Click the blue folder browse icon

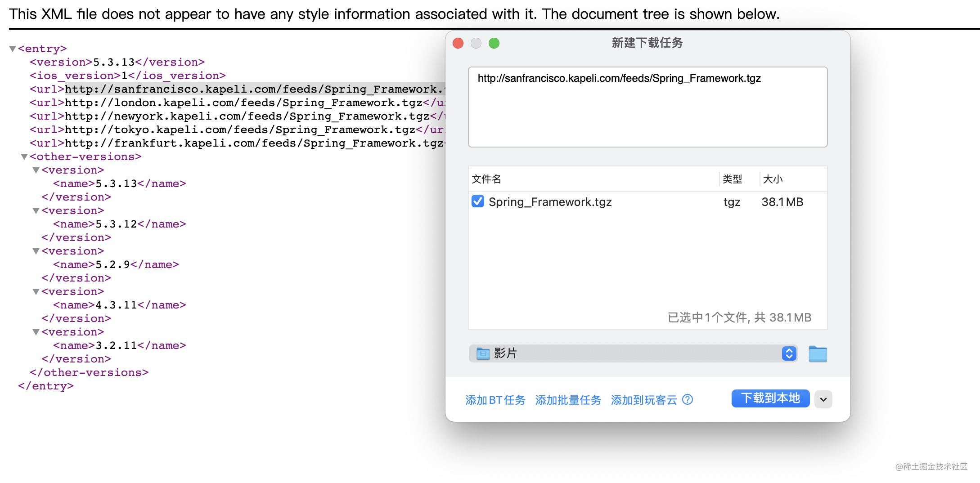tap(818, 354)
